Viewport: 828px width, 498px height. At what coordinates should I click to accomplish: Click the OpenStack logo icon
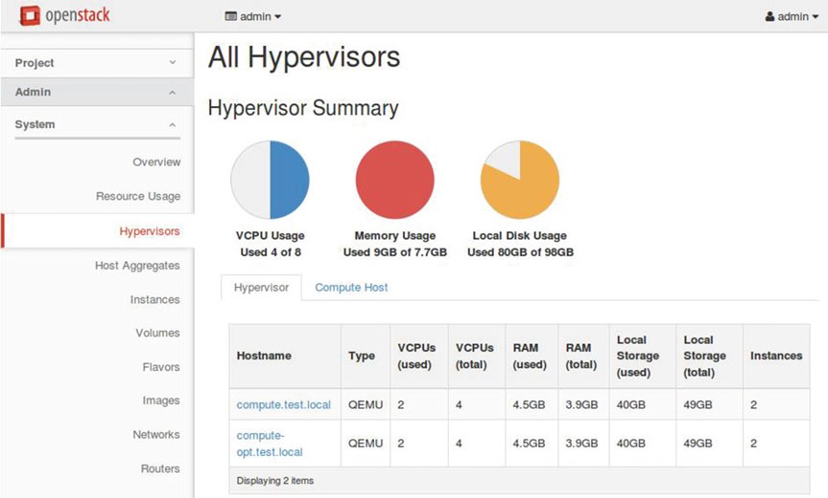(x=30, y=15)
